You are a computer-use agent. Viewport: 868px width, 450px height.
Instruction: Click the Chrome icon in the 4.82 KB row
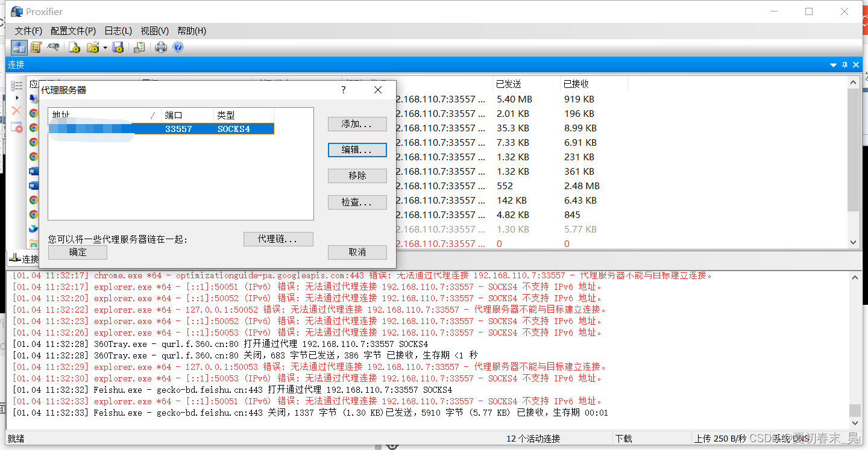coord(34,214)
